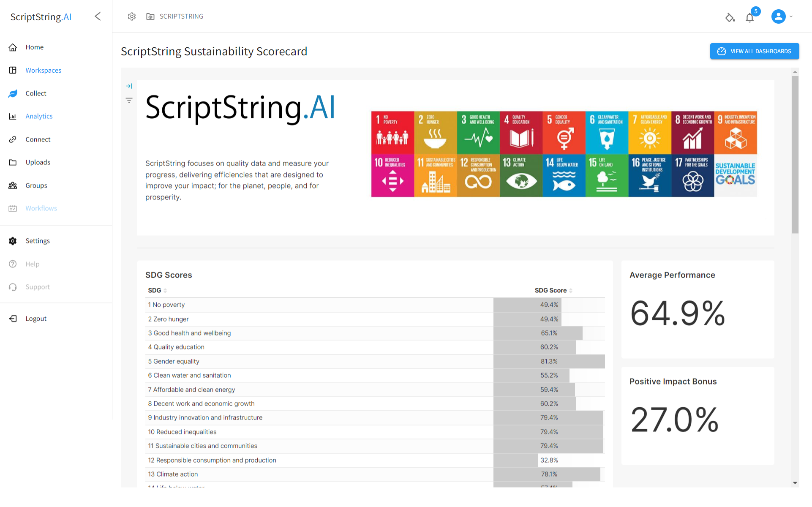Open Settings menu item label

pyautogui.click(x=38, y=241)
